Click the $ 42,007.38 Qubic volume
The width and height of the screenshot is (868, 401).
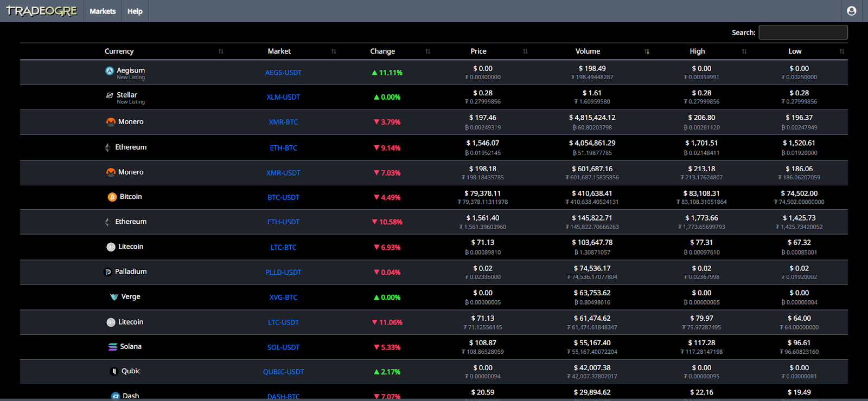coord(592,368)
